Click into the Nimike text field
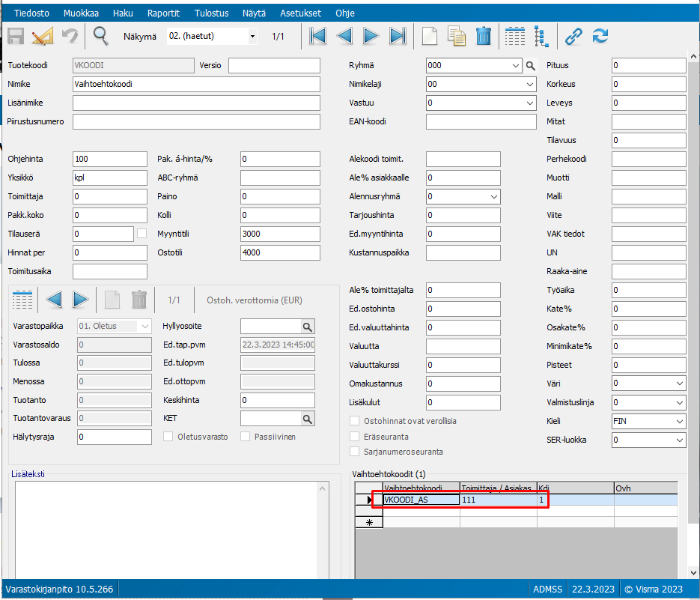The height and width of the screenshot is (600, 700). tap(196, 85)
